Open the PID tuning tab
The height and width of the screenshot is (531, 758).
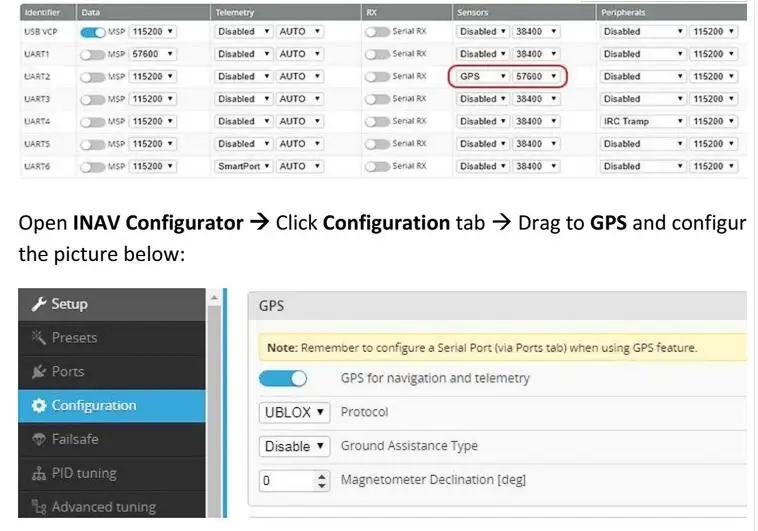112,473
